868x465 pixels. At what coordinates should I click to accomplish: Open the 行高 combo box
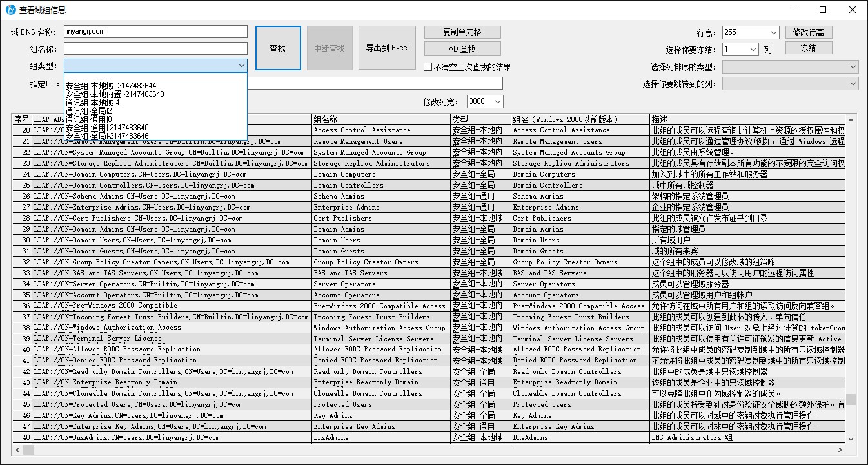(751, 32)
